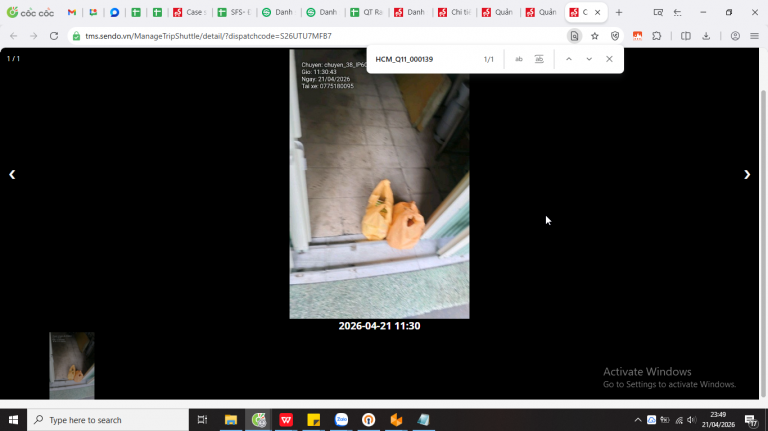Open the clock showing 23:49
The height and width of the screenshot is (431, 768).
point(718,420)
